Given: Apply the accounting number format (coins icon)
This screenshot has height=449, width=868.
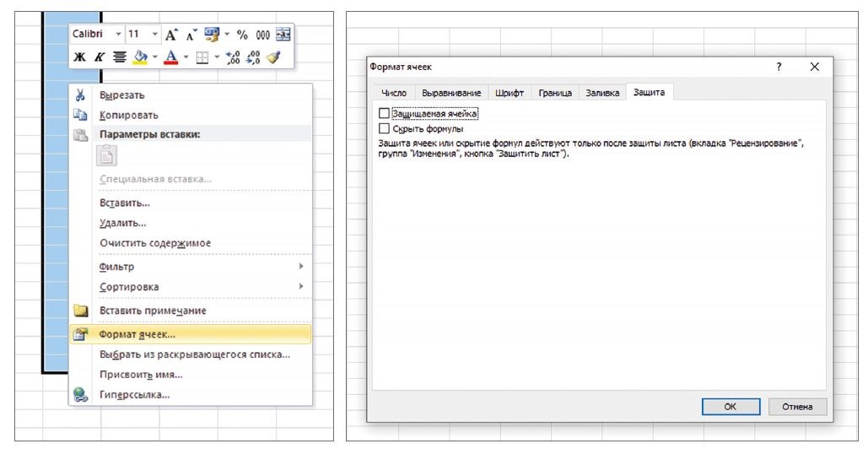Looking at the screenshot, I should (x=212, y=35).
